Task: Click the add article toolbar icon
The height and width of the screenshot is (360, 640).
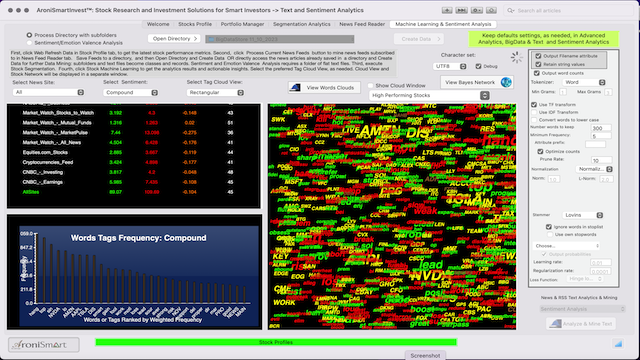Action: tap(447, 10)
